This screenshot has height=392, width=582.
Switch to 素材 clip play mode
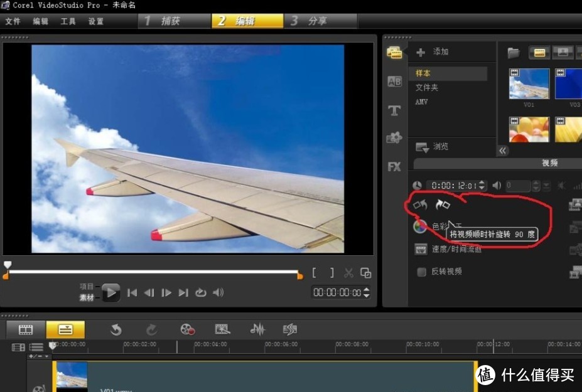(x=87, y=297)
